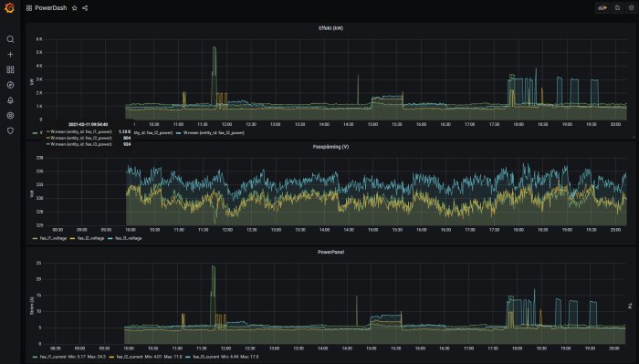The width and height of the screenshot is (639, 364).
Task: Click the PowerDash dashboard title
Action: click(50, 7)
